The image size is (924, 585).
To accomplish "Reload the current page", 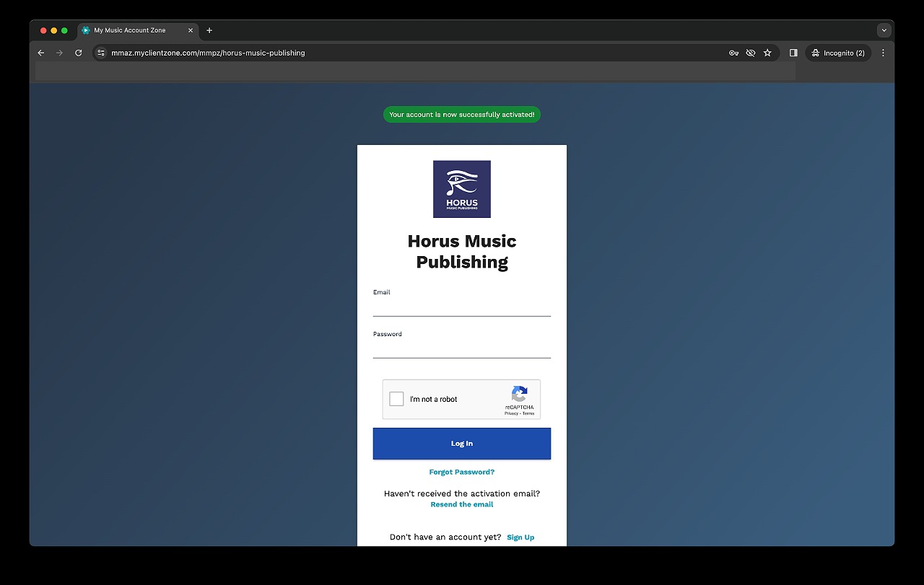I will click(x=79, y=53).
